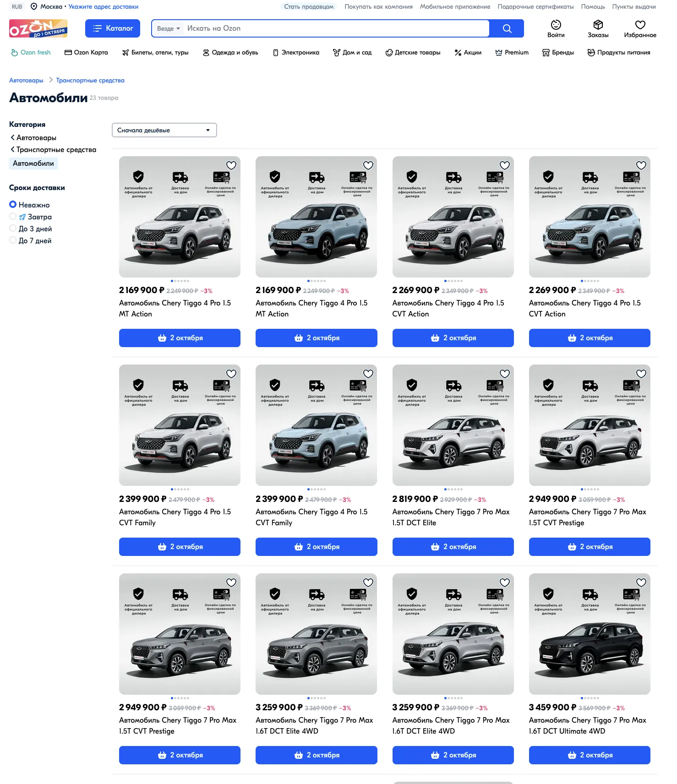Screen dimensions: 677x784
Task: Click the search magnifier button
Action: tap(507, 28)
